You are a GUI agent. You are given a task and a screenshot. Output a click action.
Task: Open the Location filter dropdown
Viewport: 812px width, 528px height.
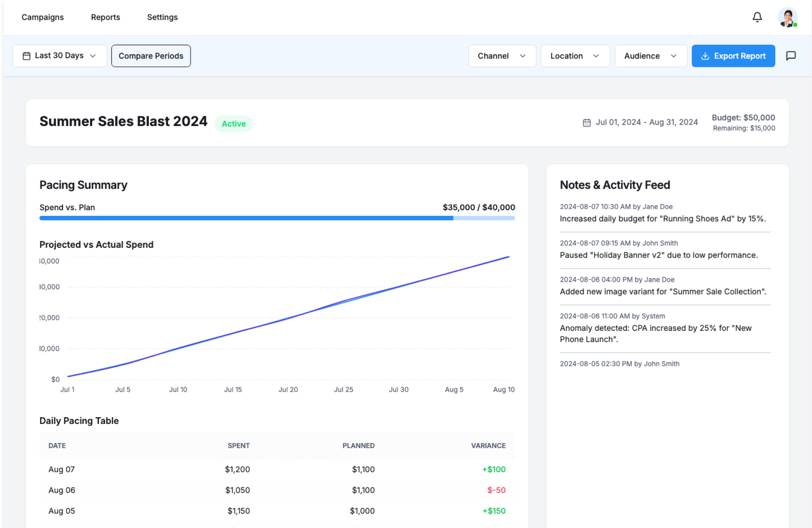click(x=575, y=56)
